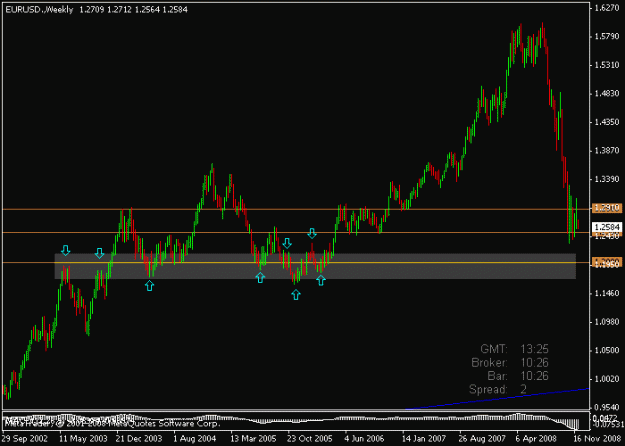Screen dimensions: 625x446
Task: Click the Bar: 10:26 time readout
Action: tap(518, 376)
